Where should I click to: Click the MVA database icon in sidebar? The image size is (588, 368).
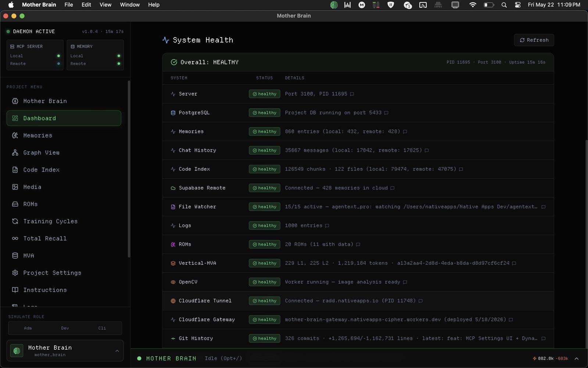[15, 256]
